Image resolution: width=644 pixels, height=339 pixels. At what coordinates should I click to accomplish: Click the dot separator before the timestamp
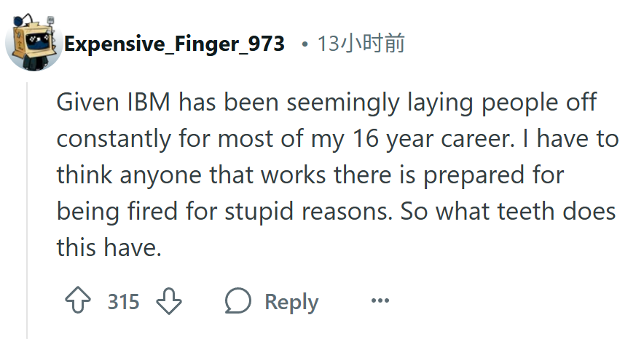(304, 44)
